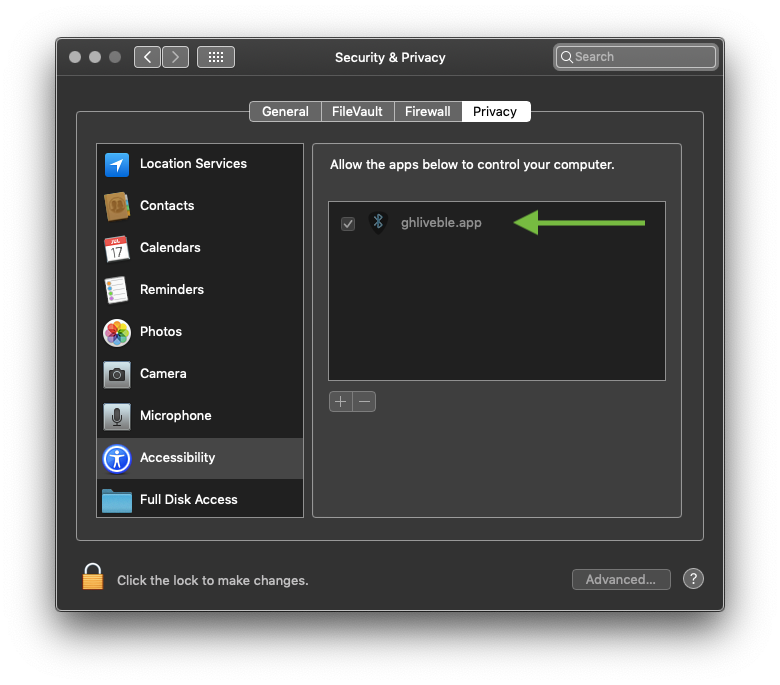780x685 pixels.
Task: Select Photos text in privacy list
Action: [x=161, y=331]
